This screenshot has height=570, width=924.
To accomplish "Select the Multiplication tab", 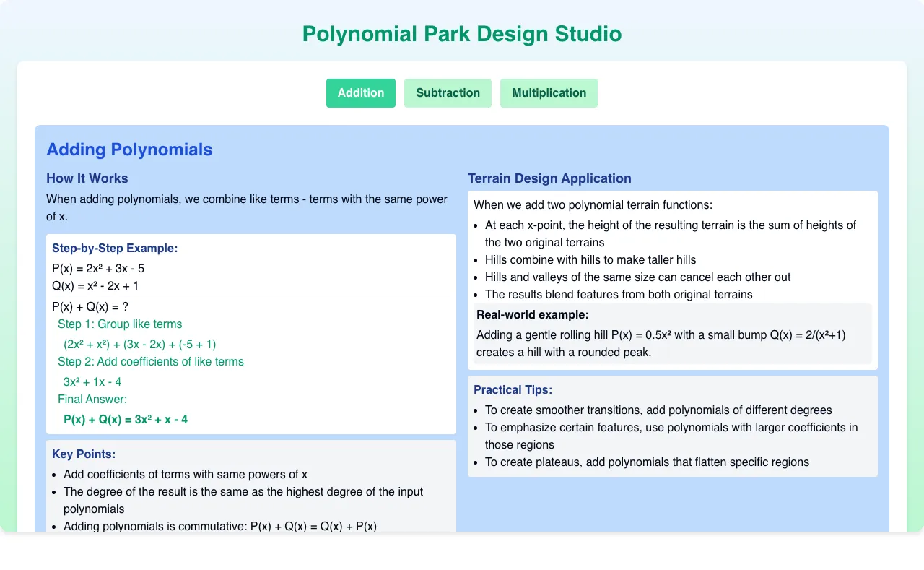I will pos(549,93).
